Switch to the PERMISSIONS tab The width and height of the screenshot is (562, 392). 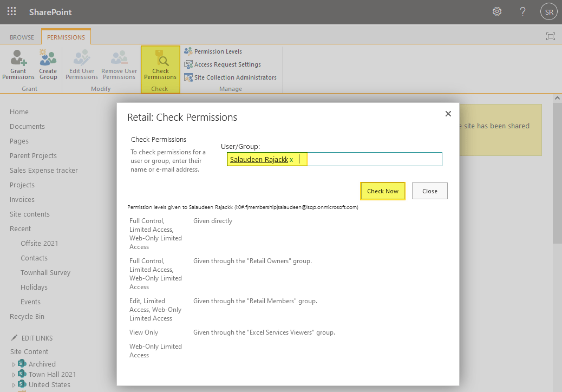pos(66,36)
